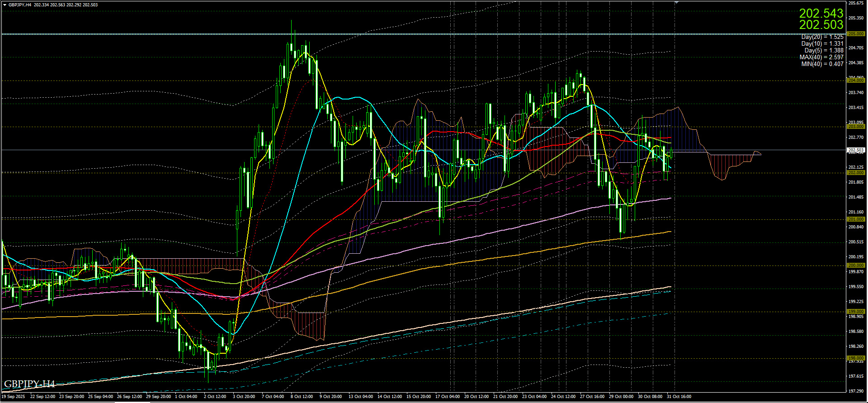The height and width of the screenshot is (403, 868).
Task: Click the 204.000 price level tag
Action: [855, 81]
